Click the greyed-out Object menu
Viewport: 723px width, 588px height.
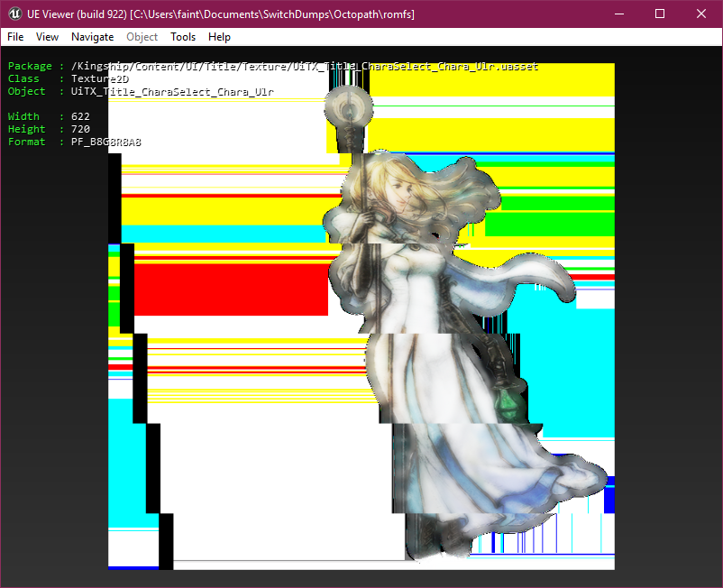click(142, 37)
